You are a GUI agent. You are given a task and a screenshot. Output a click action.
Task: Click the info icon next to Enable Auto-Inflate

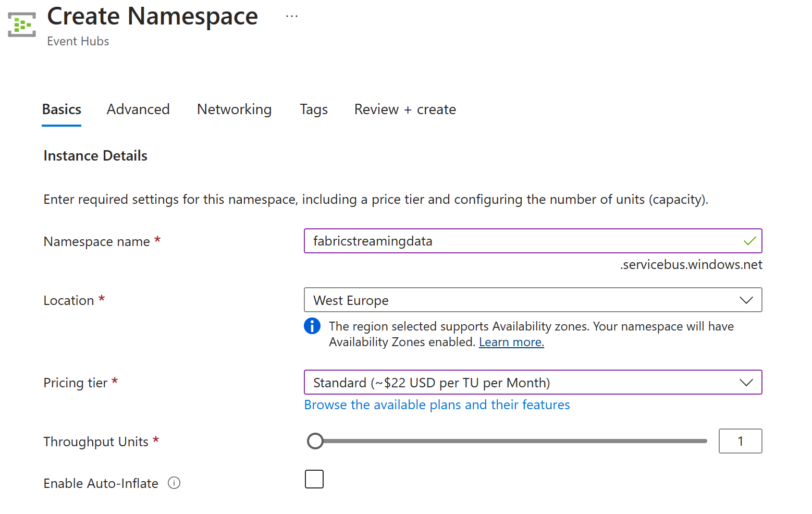(174, 483)
